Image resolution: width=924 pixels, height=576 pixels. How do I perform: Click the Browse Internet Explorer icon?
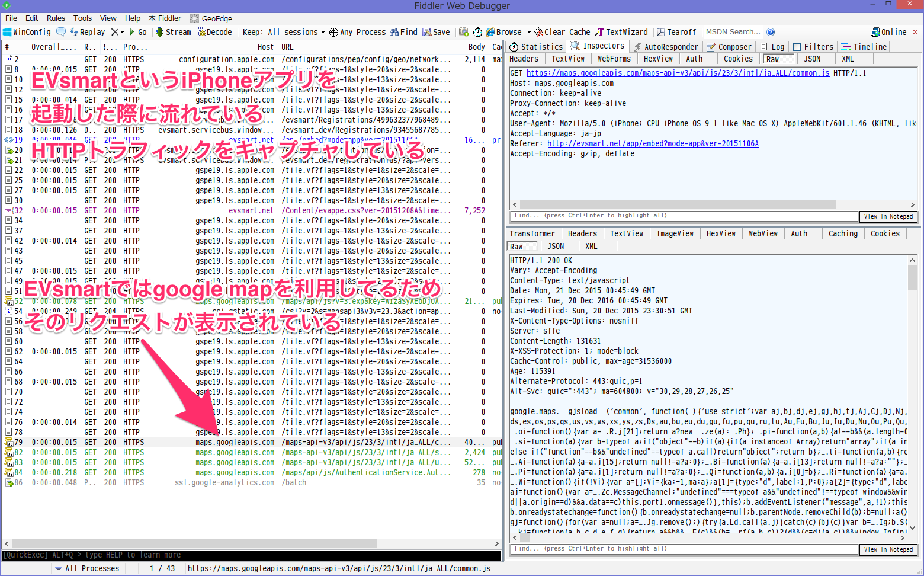[x=490, y=32]
